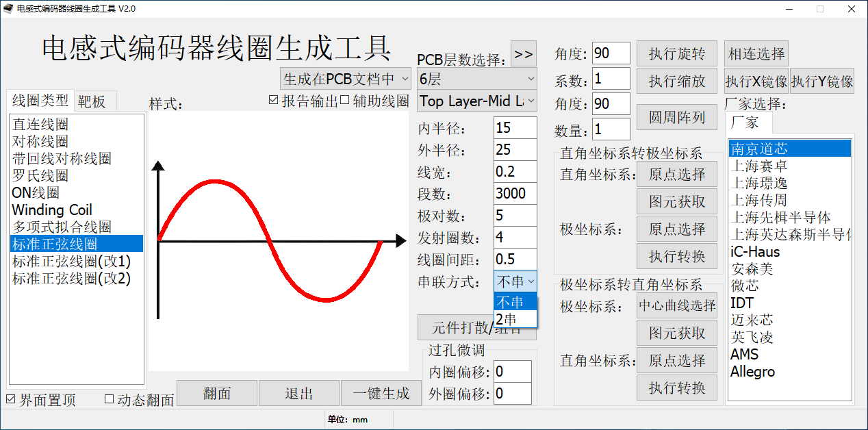Click the 相连选择 button
Viewport: 868px width, 430px height.
(756, 53)
